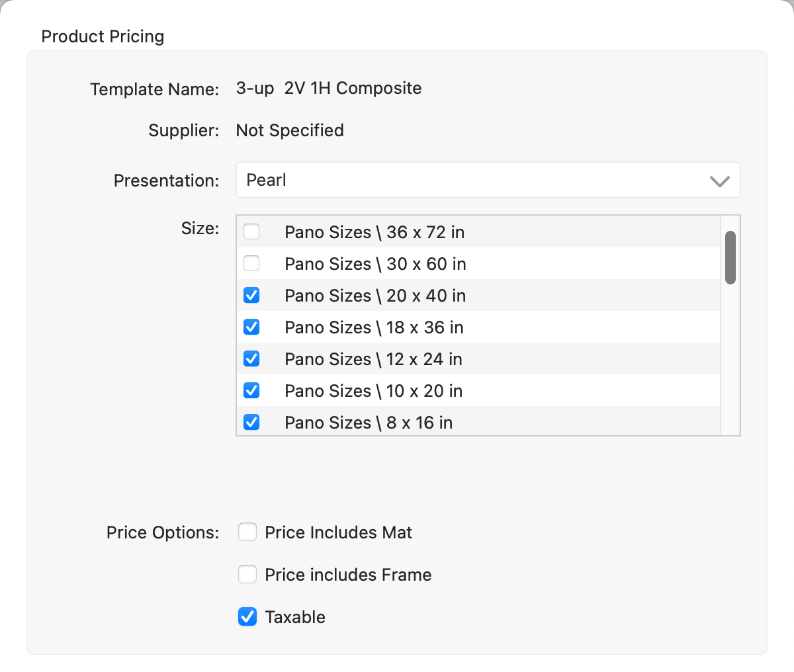This screenshot has height=672, width=794.
Task: Disable the Pano Sizes 18 x 36 in checkbox
Action: pyautogui.click(x=251, y=327)
